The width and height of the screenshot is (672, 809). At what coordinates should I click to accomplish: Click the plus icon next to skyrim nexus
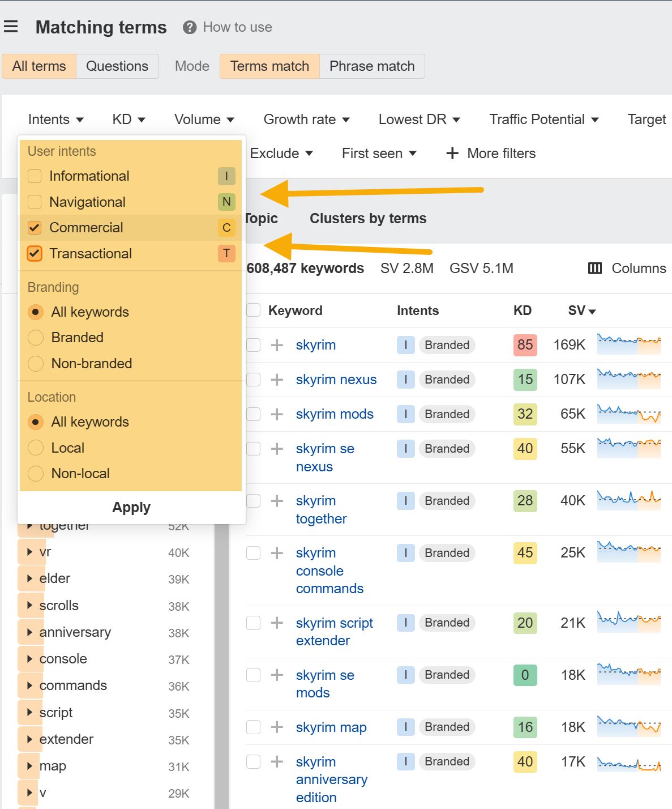(276, 380)
